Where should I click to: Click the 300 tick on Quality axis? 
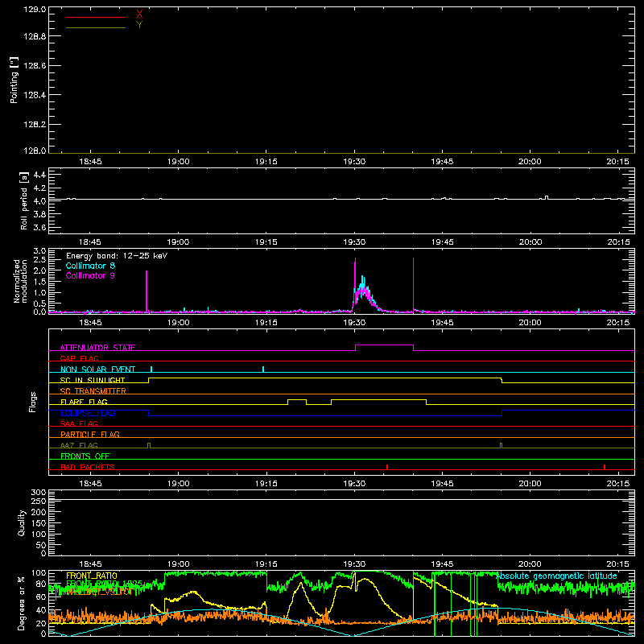pyautogui.click(x=39, y=493)
